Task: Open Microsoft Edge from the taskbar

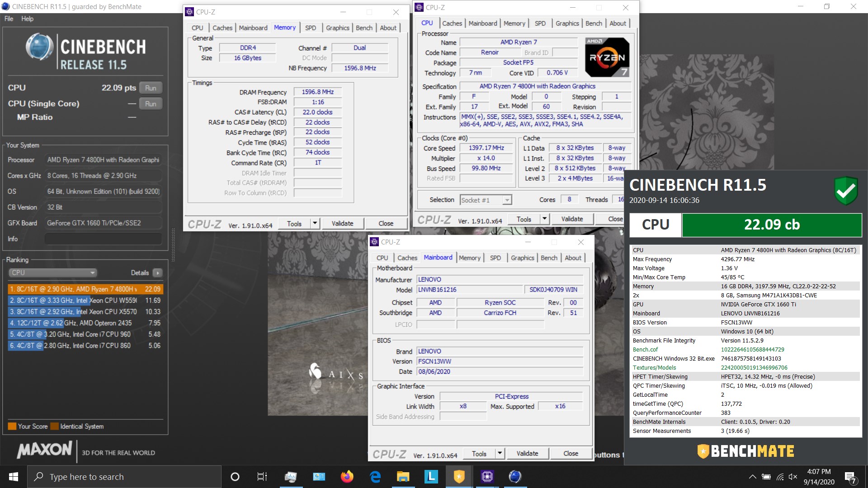Action: pyautogui.click(x=375, y=477)
